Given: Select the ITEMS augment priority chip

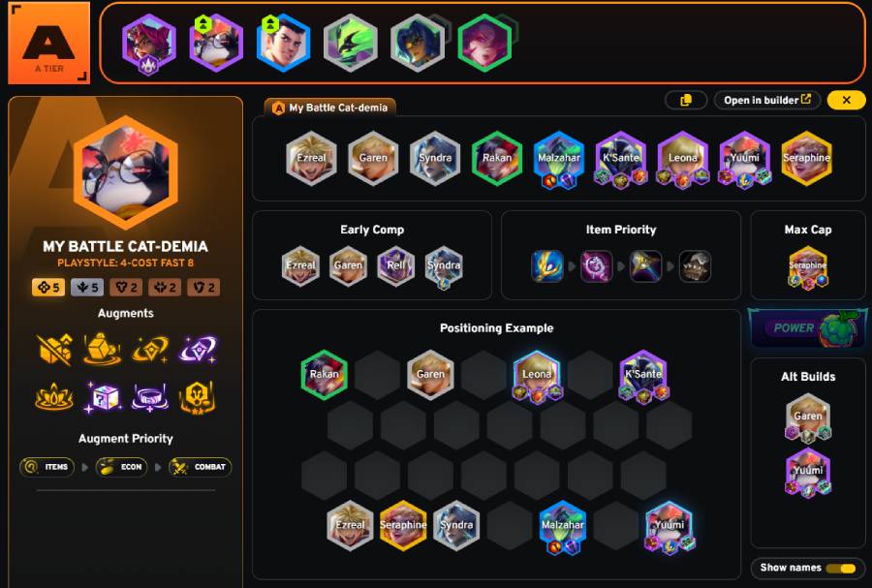Looking at the screenshot, I should pyautogui.click(x=47, y=467).
